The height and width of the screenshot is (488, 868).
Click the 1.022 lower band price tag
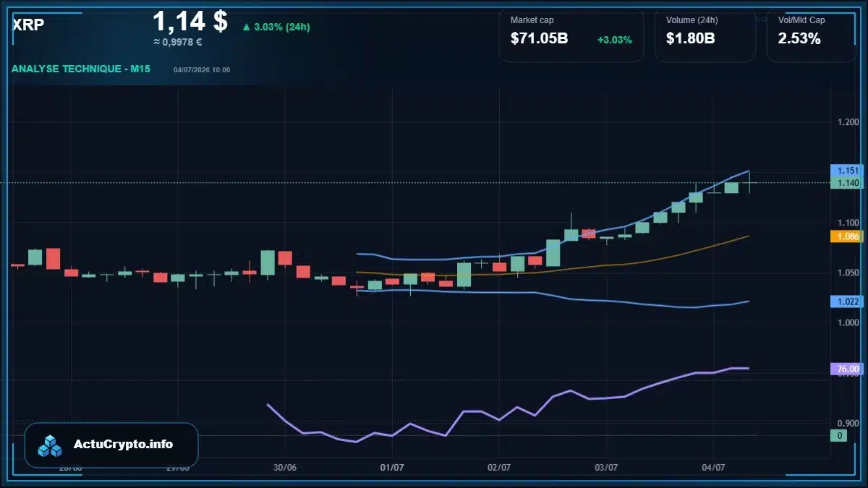[847, 301]
